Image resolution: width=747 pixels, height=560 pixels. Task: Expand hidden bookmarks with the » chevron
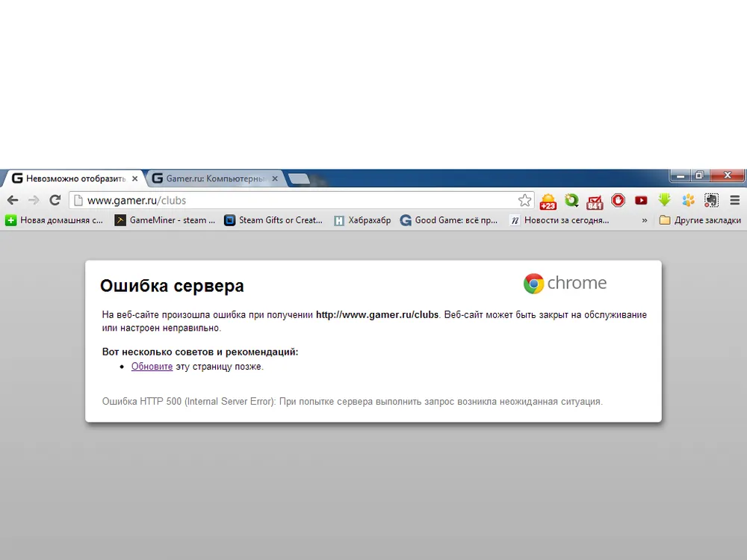(x=645, y=220)
